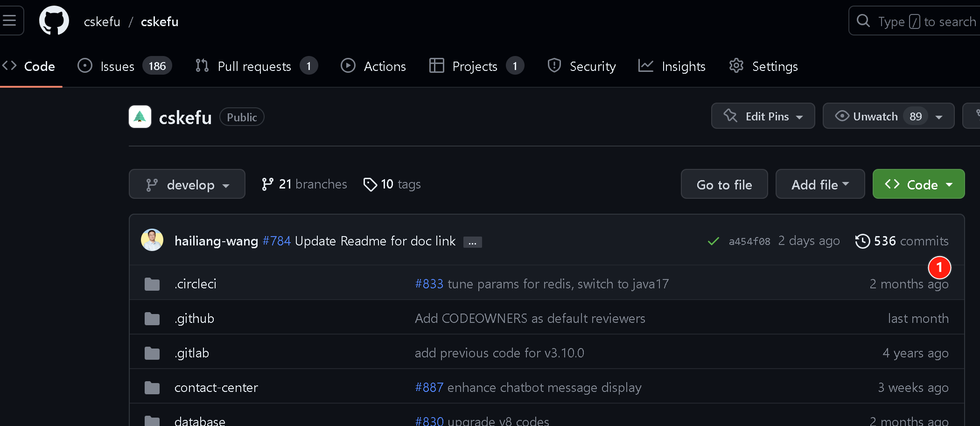Expand the commit message ellipsis button
This screenshot has height=426, width=980.
tap(472, 242)
